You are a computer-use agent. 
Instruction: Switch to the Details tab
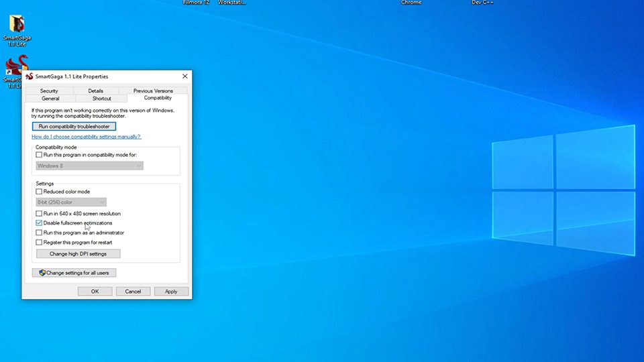[x=95, y=90]
